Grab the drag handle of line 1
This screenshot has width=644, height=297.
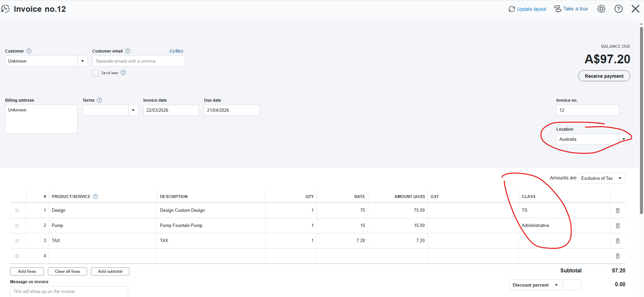[x=17, y=210]
